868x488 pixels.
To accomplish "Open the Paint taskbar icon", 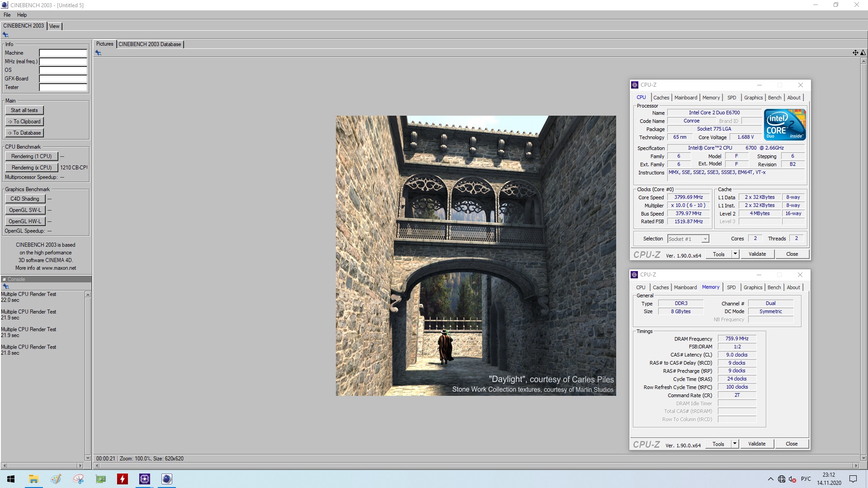I will [56, 479].
